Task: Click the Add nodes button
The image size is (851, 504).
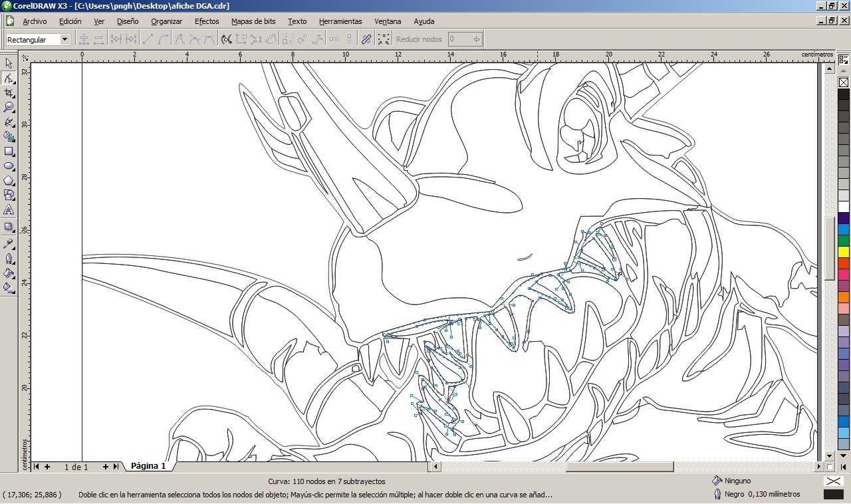Action: (x=84, y=39)
